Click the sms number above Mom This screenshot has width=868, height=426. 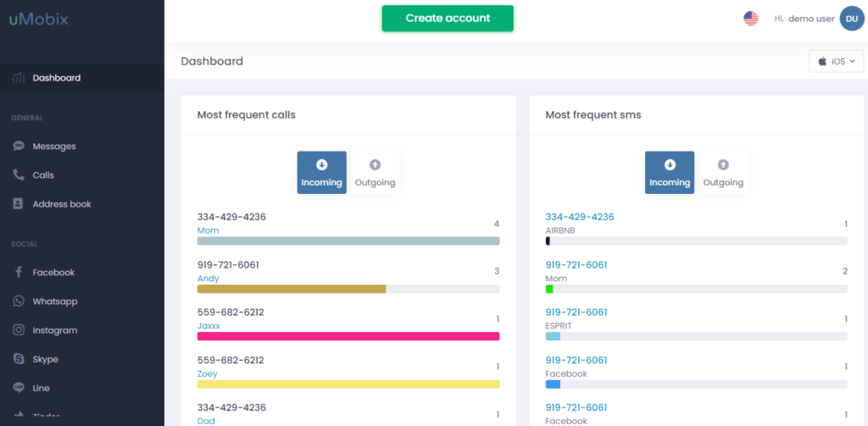[576, 265]
